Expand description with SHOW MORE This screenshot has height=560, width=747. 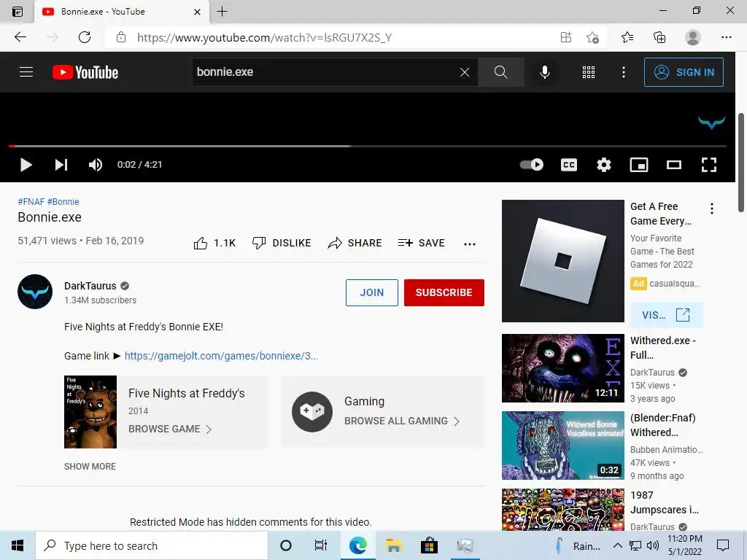[90, 466]
